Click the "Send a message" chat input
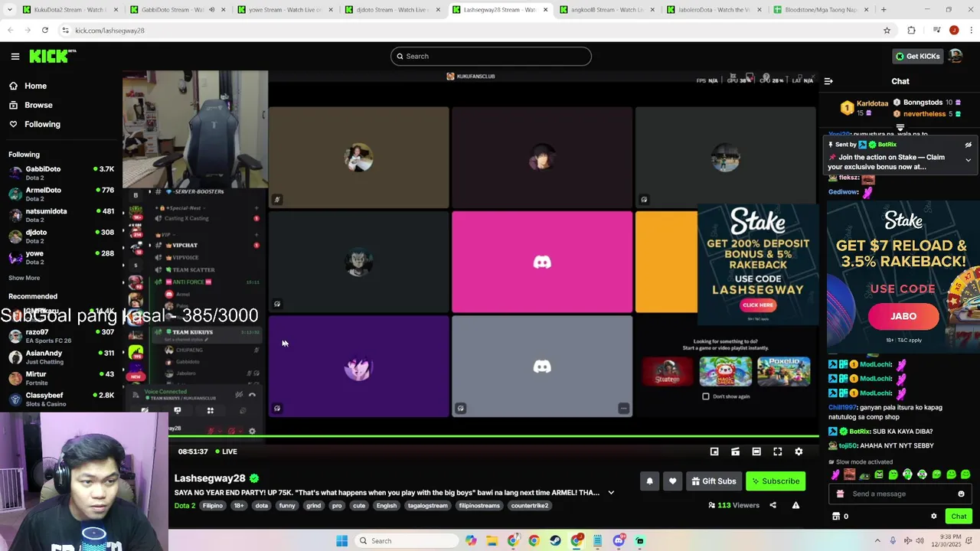This screenshot has height=551, width=980. [x=900, y=494]
